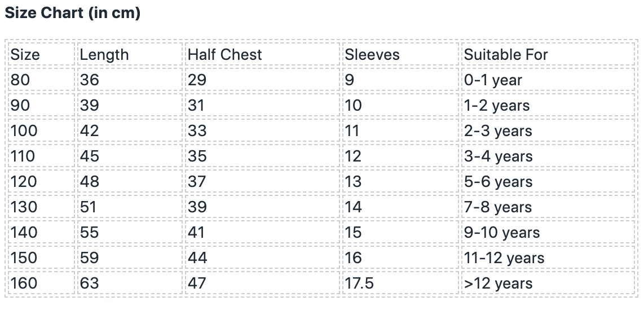Image resolution: width=644 pixels, height=314 pixels.
Task: Click the "Size" column header
Action: [25, 55]
